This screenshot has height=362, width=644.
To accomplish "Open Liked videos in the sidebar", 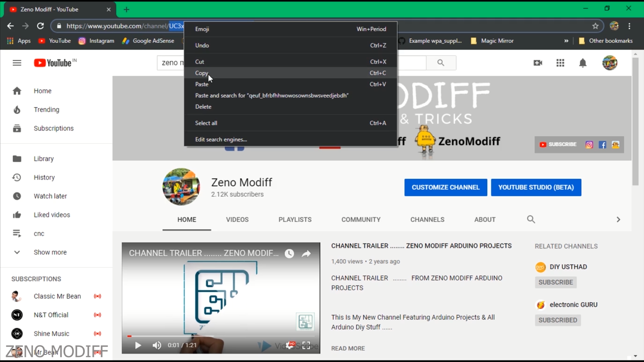I will coord(56,215).
